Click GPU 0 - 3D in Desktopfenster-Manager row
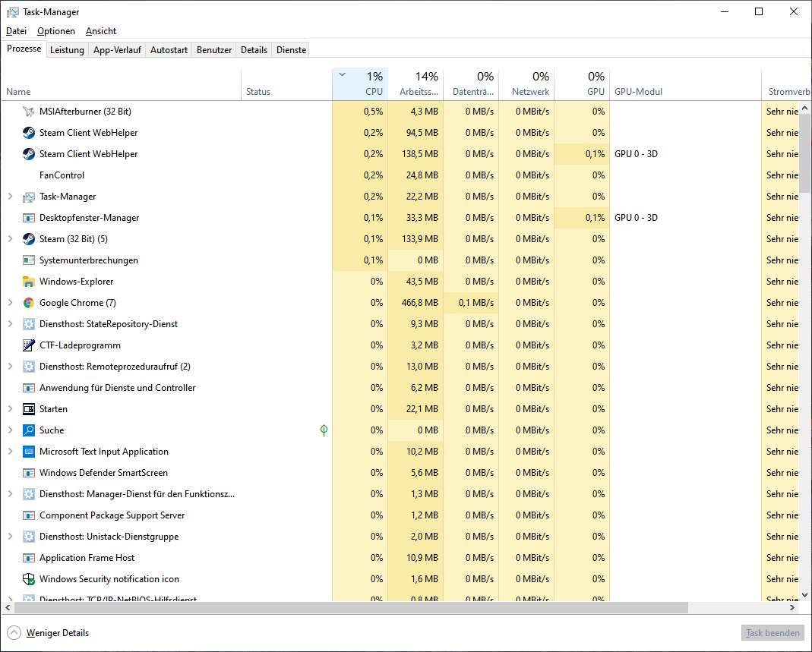812x652 pixels. tap(636, 218)
